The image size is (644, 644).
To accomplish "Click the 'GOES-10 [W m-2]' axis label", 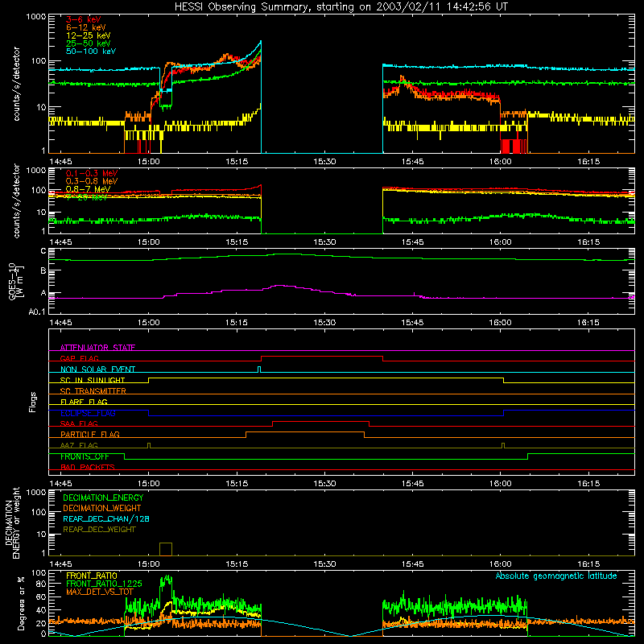I will coord(16,281).
